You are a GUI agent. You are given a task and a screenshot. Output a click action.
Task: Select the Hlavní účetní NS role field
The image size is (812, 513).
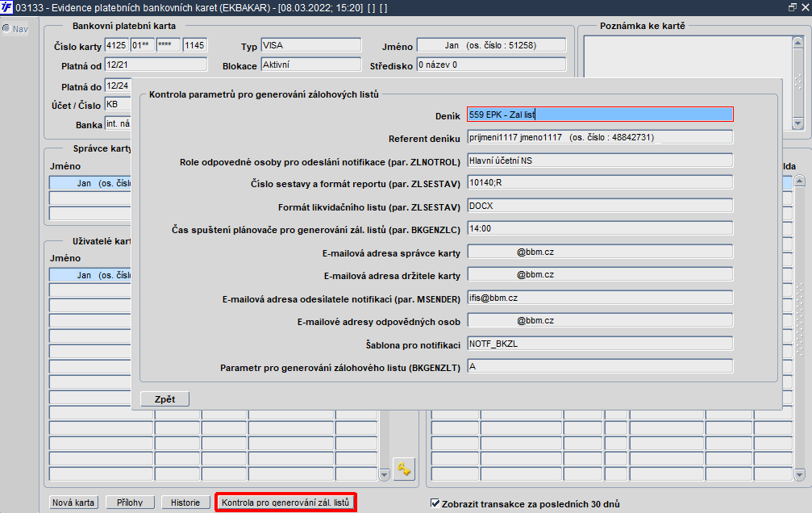click(600, 161)
